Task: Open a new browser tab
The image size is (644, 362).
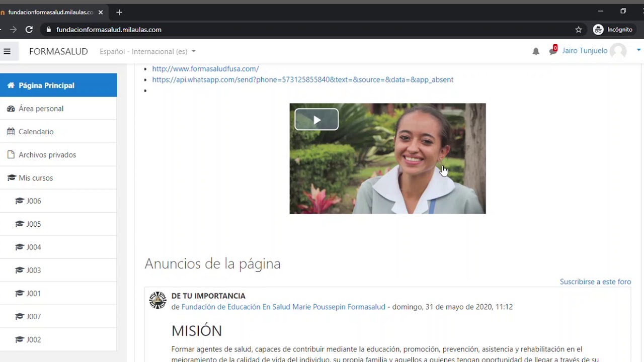Action: [x=119, y=12]
